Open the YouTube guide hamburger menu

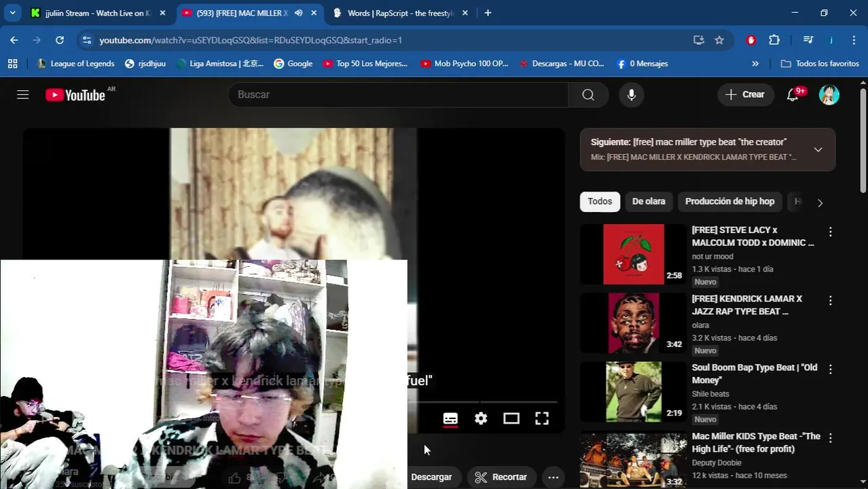coord(22,94)
